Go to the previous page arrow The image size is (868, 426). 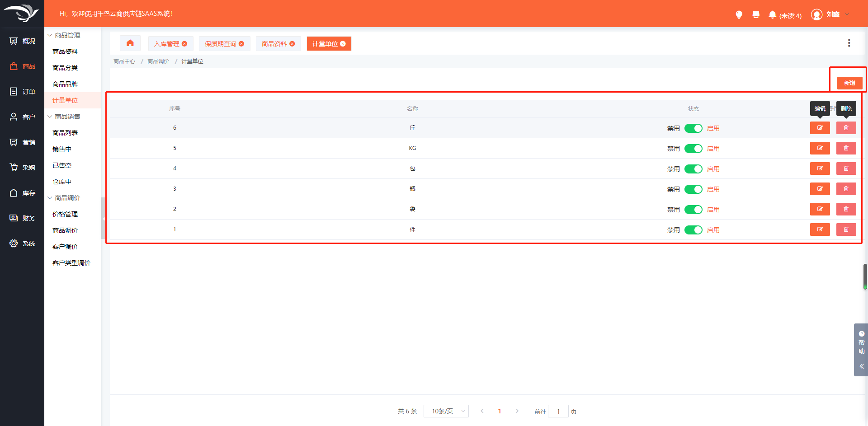pyautogui.click(x=482, y=411)
